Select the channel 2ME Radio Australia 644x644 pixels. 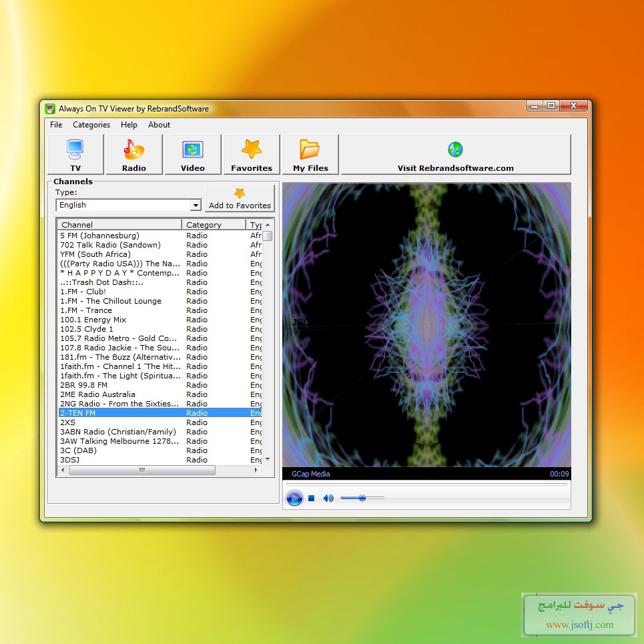tap(159, 394)
